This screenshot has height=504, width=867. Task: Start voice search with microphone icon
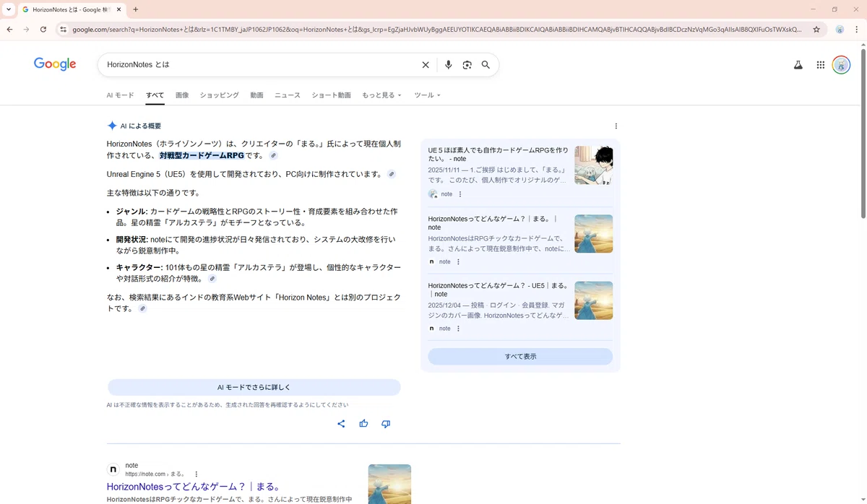coord(448,65)
